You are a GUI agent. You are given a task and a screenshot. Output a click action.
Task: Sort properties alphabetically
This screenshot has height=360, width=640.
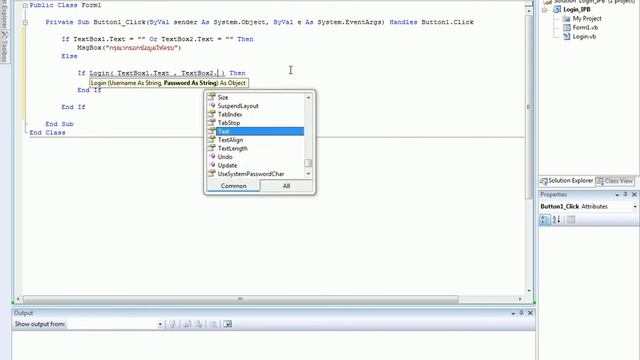[x=556, y=220]
